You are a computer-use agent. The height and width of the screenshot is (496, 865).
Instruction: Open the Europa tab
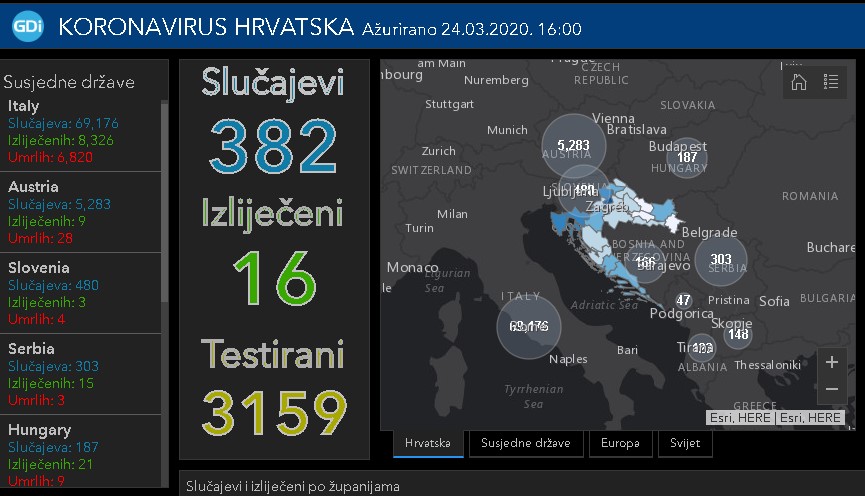620,443
